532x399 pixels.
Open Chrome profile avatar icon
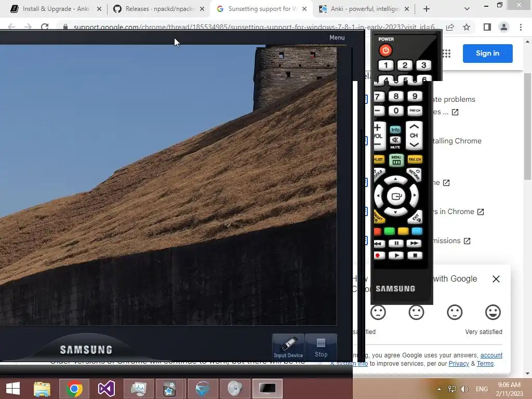pos(504,27)
